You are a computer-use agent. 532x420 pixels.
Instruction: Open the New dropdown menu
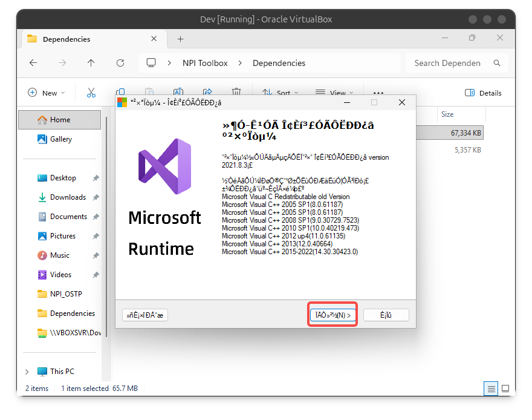point(46,93)
